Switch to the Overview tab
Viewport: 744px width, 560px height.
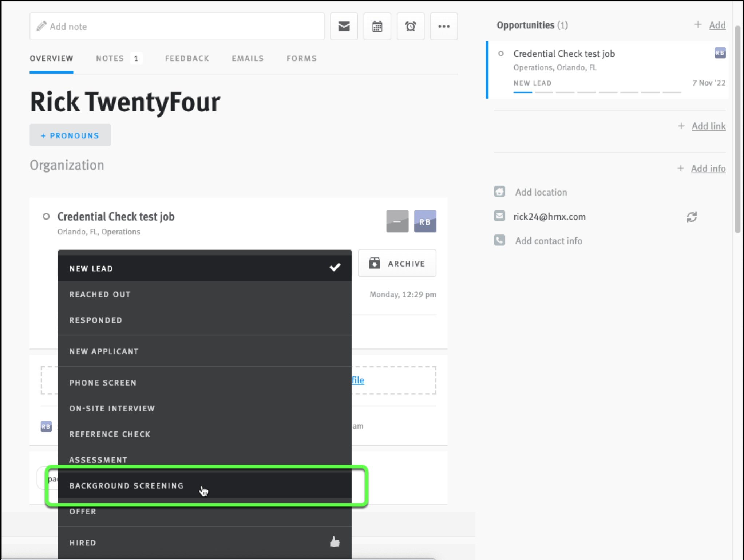coord(51,58)
